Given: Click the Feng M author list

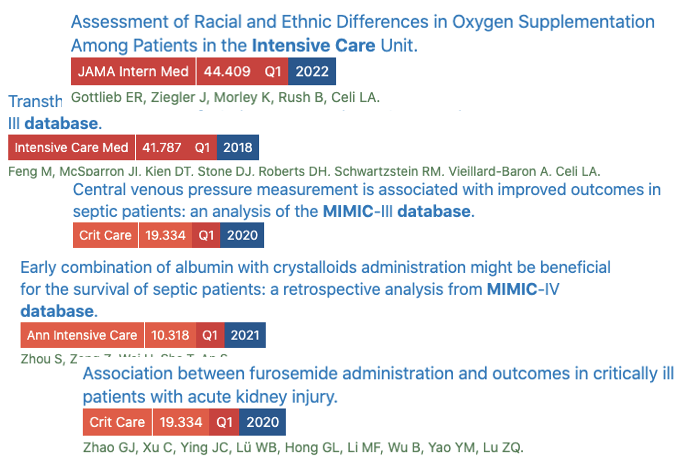Looking at the screenshot, I should tap(303, 171).
